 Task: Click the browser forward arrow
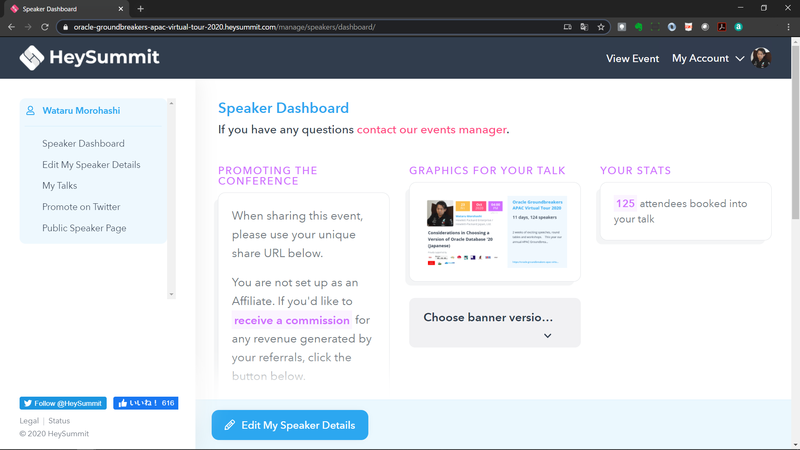pyautogui.click(x=28, y=27)
